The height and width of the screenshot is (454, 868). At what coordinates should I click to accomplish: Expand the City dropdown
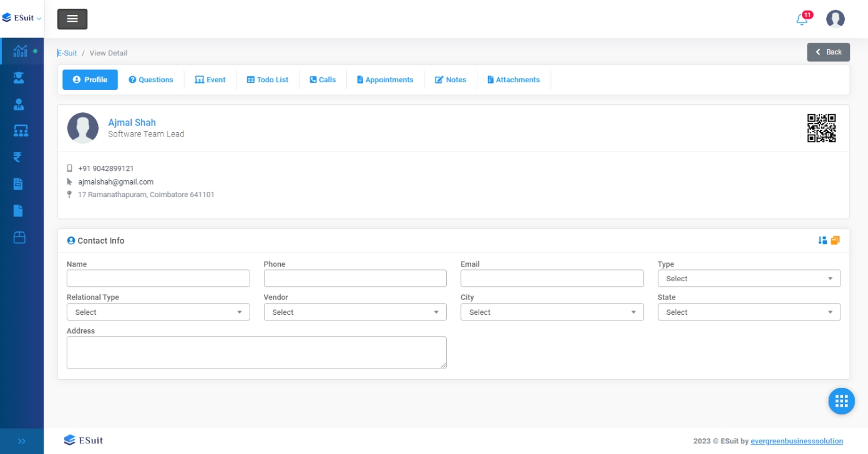click(x=552, y=312)
